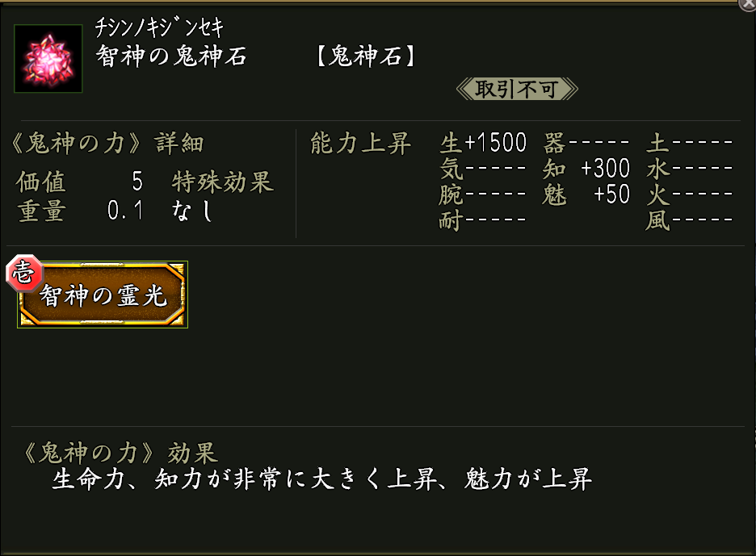Click the 土 element stat entry
This screenshot has height=556, width=756.
tap(689, 144)
